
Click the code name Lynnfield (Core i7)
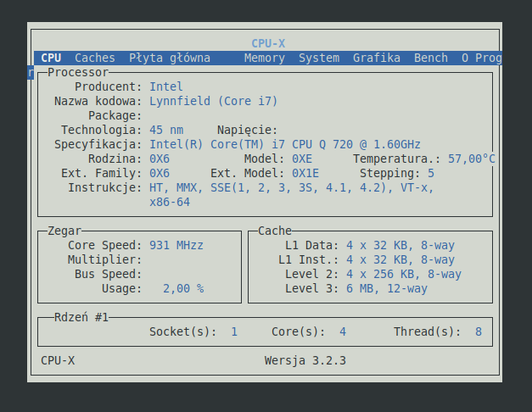pos(214,101)
